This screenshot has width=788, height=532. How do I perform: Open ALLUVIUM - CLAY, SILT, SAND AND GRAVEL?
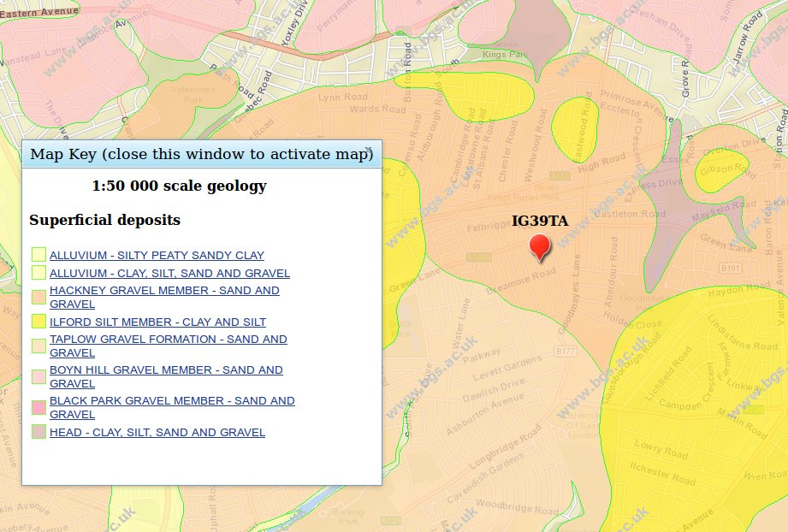170,273
